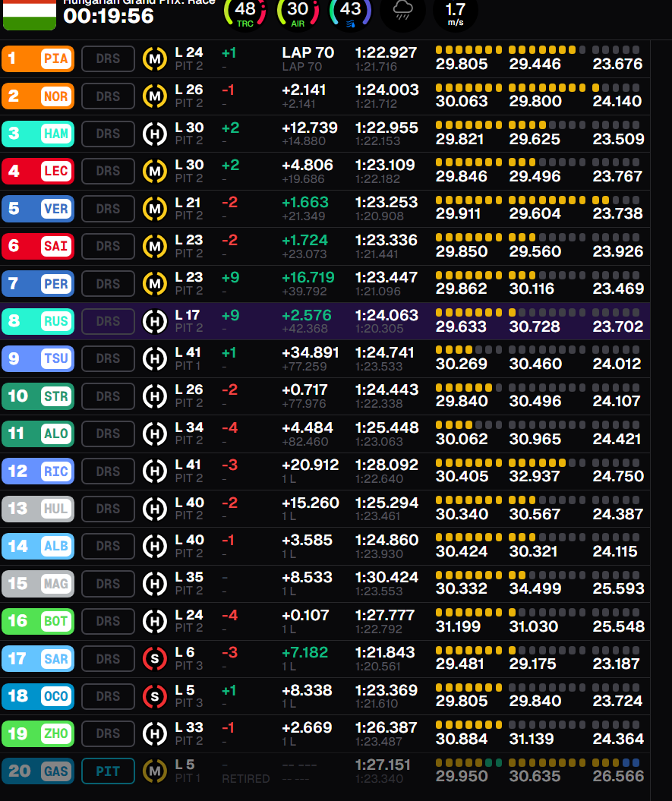
Task: Click STR's hard tyre icon
Action: point(155,396)
